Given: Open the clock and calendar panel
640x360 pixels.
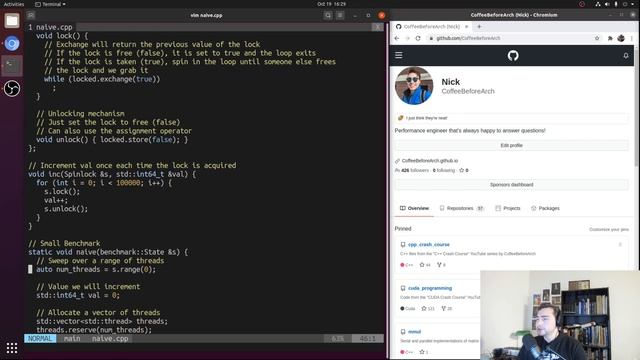Looking at the screenshot, I should (331, 4).
